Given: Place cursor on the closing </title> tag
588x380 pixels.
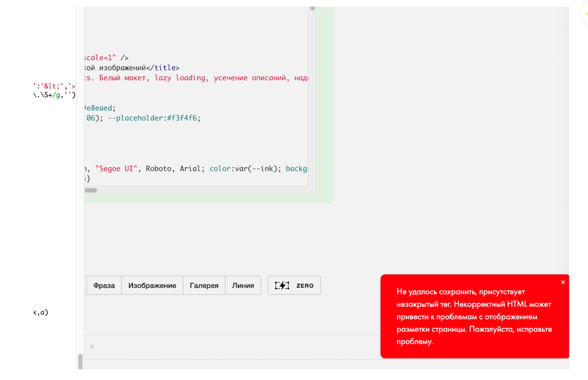Looking at the screenshot, I should [163, 68].
